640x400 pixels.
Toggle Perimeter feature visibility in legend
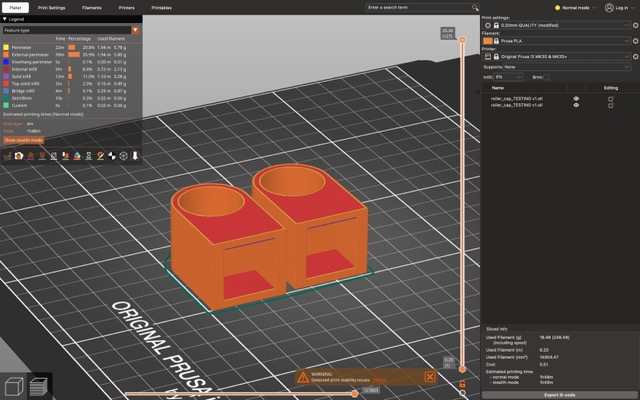pyautogui.click(x=65, y=47)
